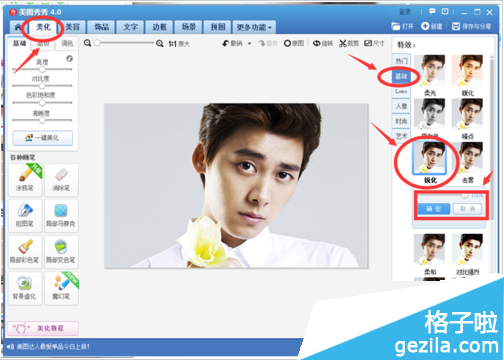Click the 撤销 undo button
This screenshot has height=360, width=504.
232,43
